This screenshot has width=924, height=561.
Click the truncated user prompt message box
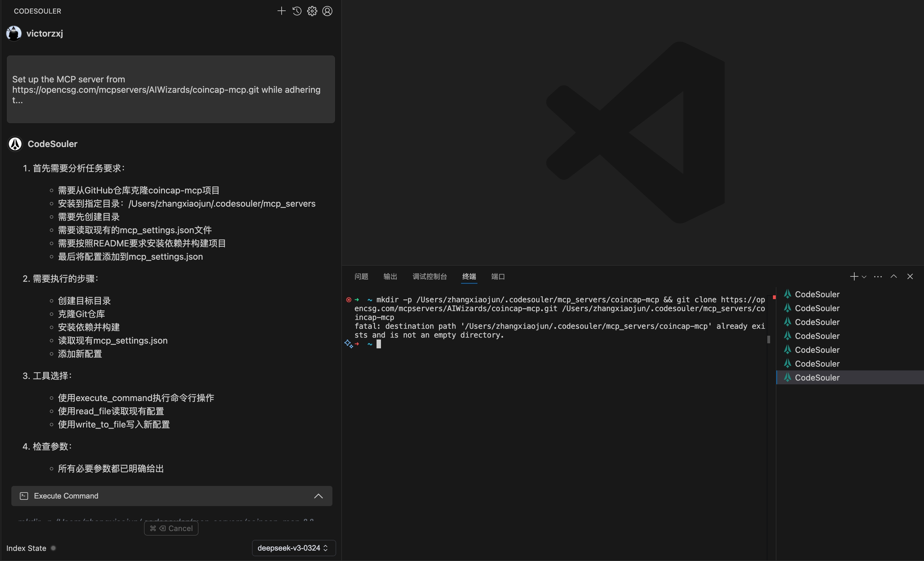click(171, 89)
